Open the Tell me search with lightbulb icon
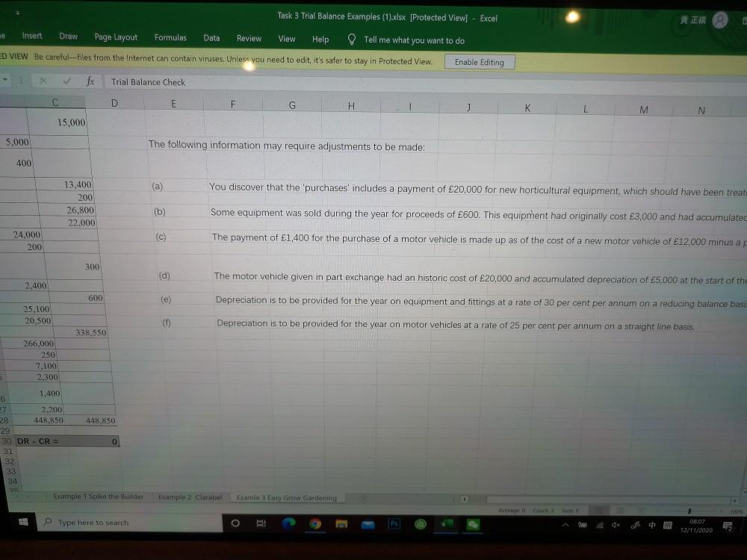 pos(351,39)
